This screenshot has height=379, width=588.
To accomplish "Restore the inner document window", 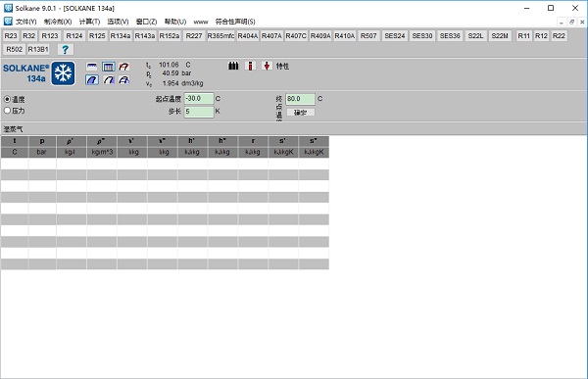I will pos(572,23).
